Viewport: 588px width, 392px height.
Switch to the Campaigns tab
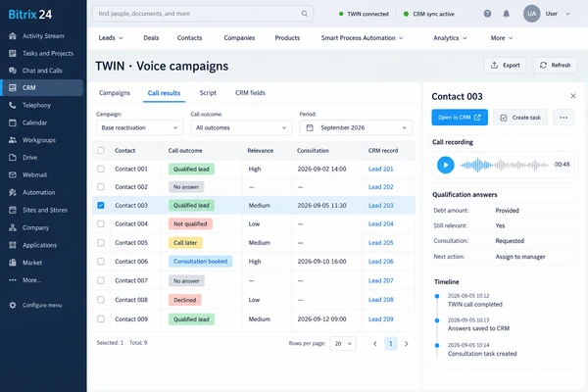(115, 93)
